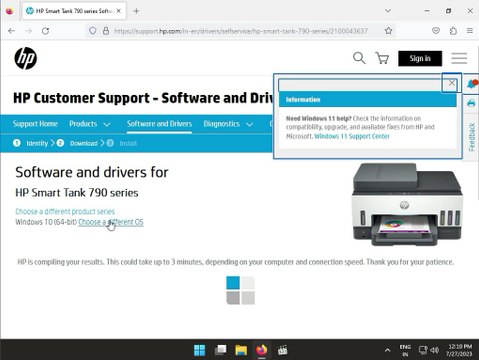Click the address bar URL
Image resolution: width=479 pixels, height=360 pixels.
click(241, 31)
